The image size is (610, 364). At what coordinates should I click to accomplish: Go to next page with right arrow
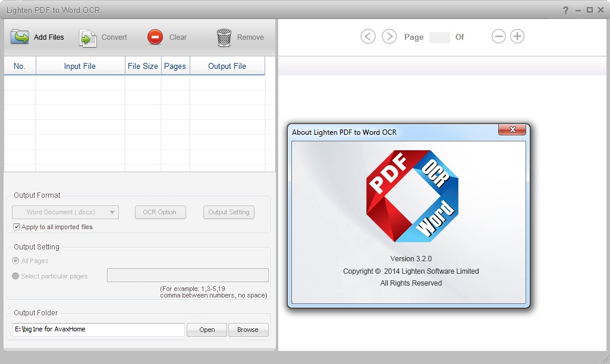389,36
